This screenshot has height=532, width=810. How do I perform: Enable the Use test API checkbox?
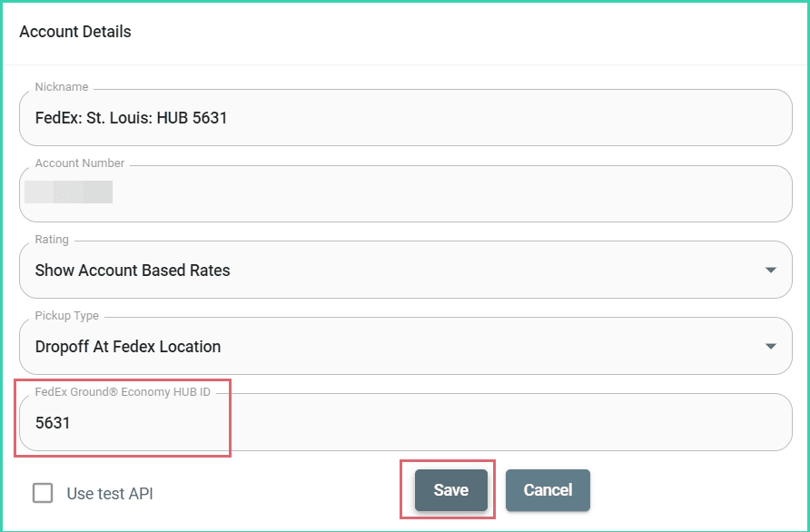pyautogui.click(x=43, y=493)
